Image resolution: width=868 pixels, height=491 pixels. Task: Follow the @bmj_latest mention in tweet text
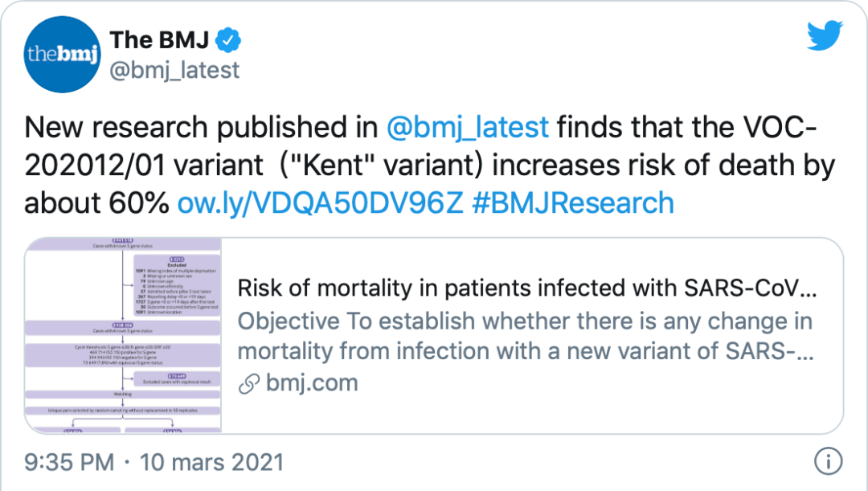[x=468, y=127]
